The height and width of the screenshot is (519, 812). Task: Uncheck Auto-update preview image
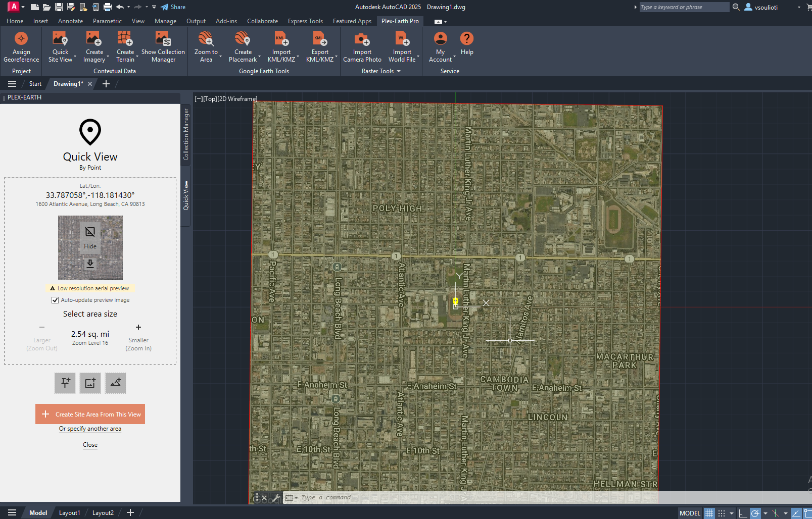click(x=55, y=300)
